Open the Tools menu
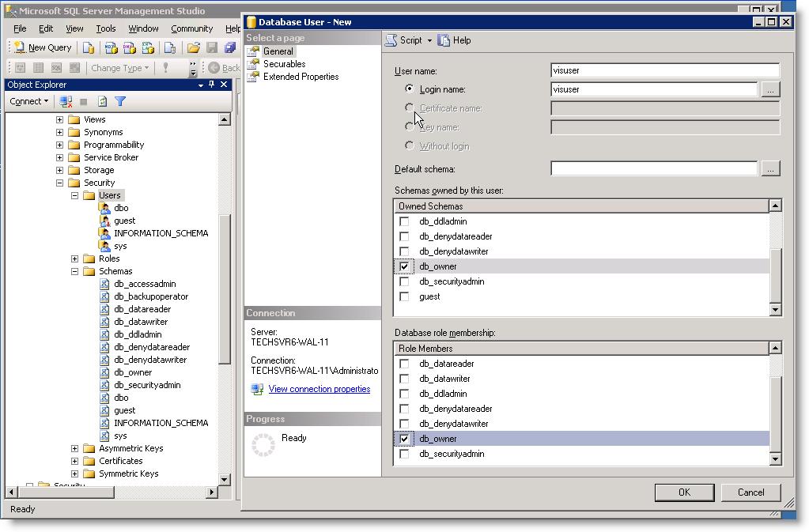 (x=106, y=28)
